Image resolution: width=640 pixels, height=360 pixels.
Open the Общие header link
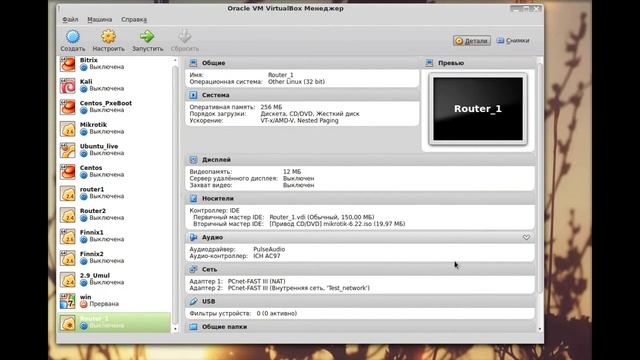(x=213, y=63)
